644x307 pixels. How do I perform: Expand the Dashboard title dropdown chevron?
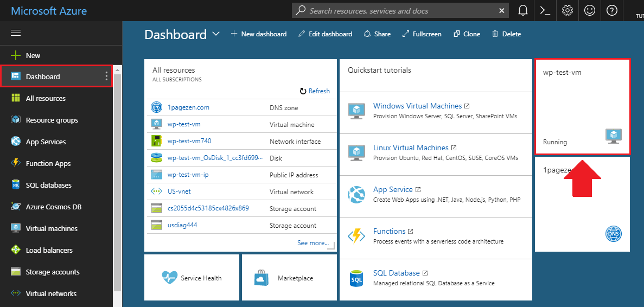click(216, 34)
